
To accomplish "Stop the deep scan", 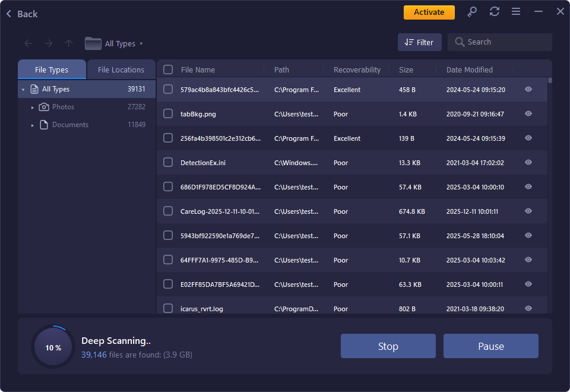I will click(x=388, y=346).
